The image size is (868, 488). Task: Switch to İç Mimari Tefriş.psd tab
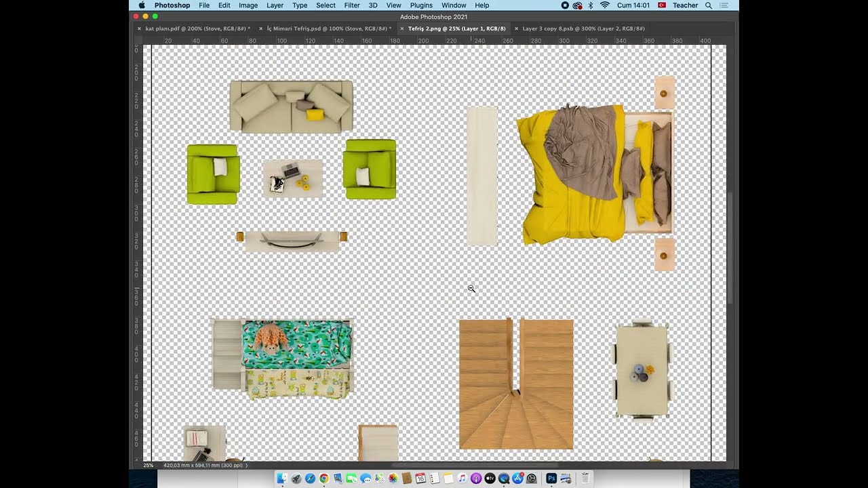pos(329,28)
